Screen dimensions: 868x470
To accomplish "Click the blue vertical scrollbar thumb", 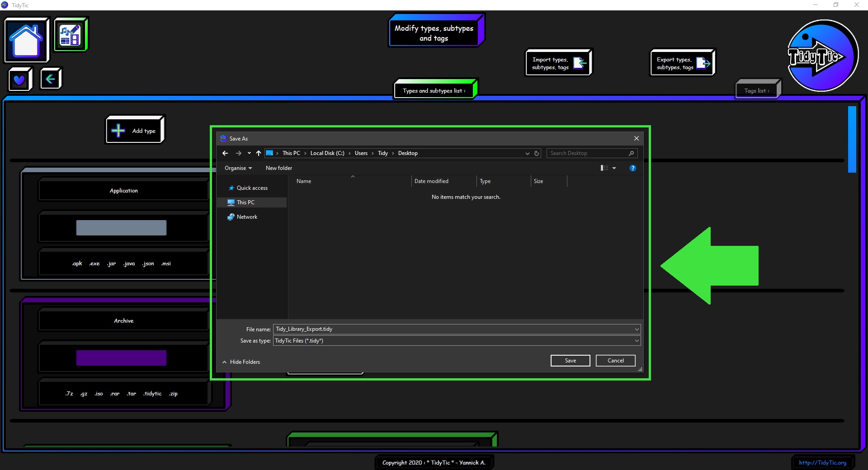I will 852,139.
